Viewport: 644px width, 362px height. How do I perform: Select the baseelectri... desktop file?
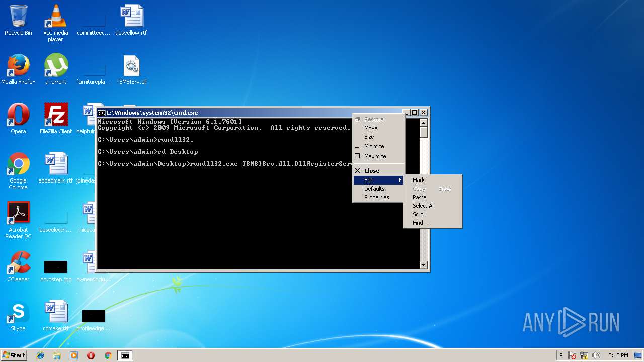coord(55,222)
